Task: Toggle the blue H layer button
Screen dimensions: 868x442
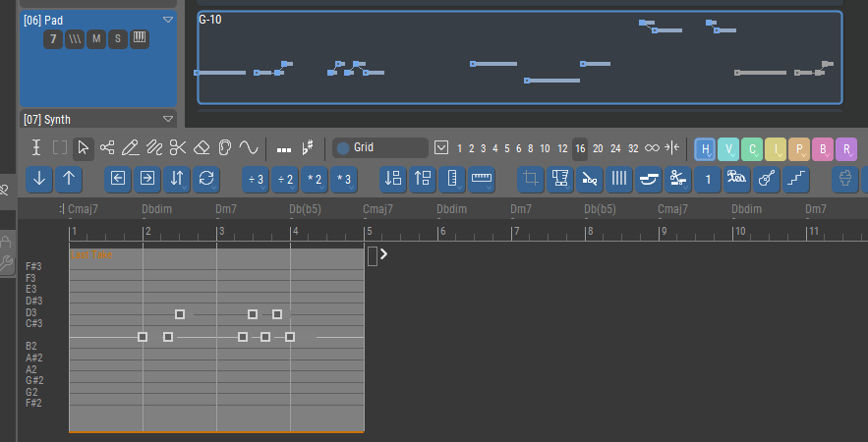Action: click(x=705, y=149)
